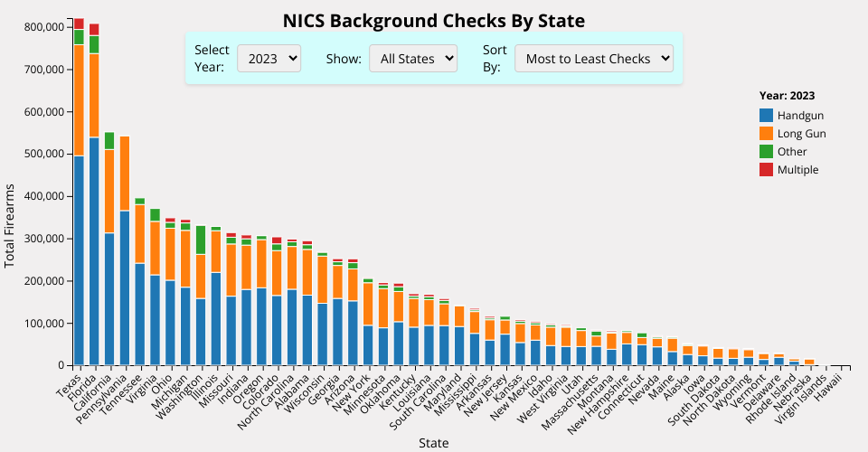Click the green Other legend swatch
Viewport: 868px width, 452px height.
(767, 152)
